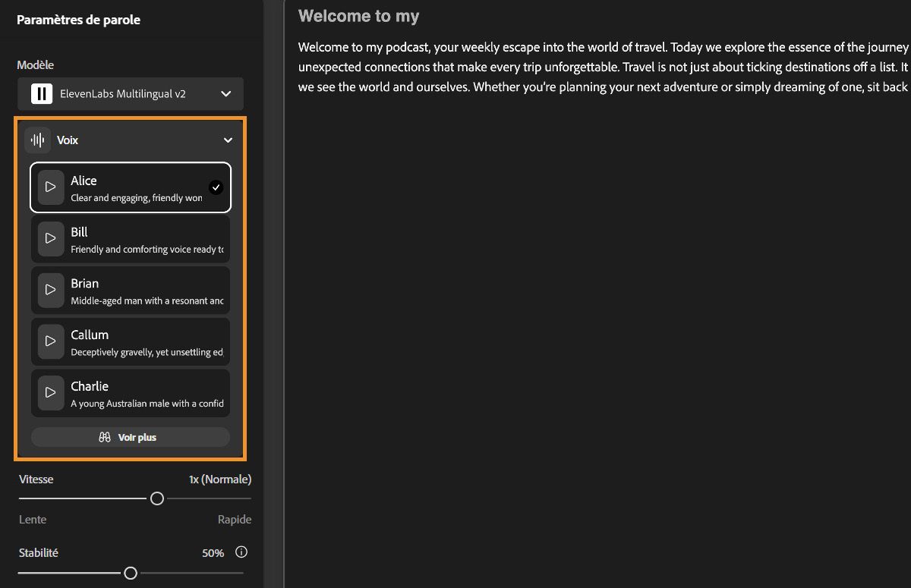Screen dimensions: 911x588
Task: Choose the Callum voice card
Action: click(144, 341)
